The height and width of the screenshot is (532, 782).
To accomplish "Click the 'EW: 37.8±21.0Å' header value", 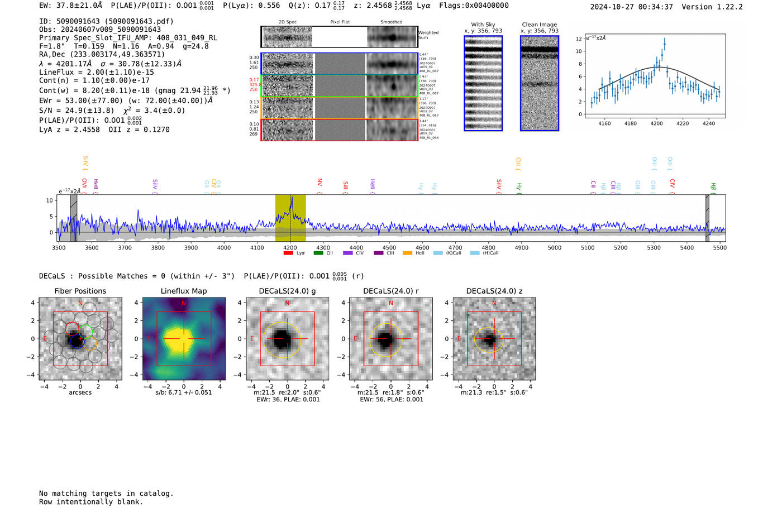I will pyautogui.click(x=71, y=6).
